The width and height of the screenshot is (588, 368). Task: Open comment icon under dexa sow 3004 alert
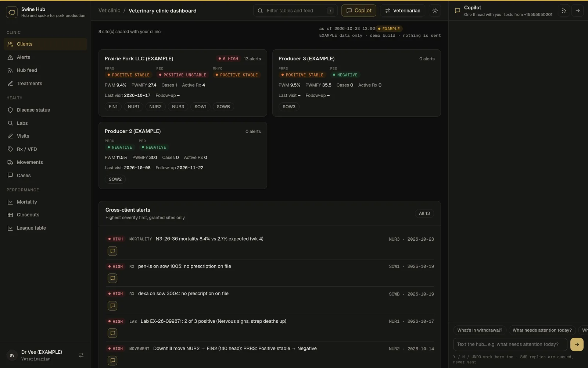pos(112,306)
